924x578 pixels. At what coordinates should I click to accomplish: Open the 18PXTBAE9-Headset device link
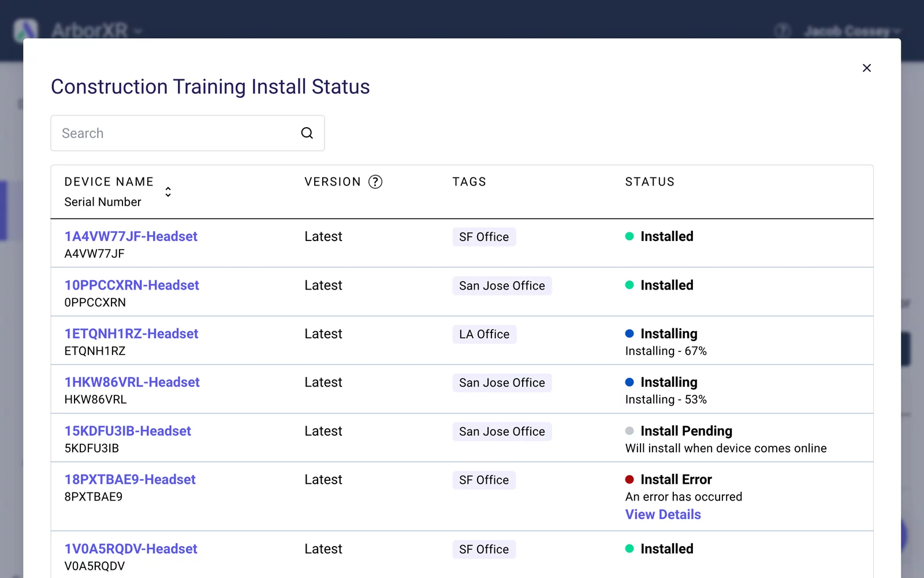pos(130,479)
